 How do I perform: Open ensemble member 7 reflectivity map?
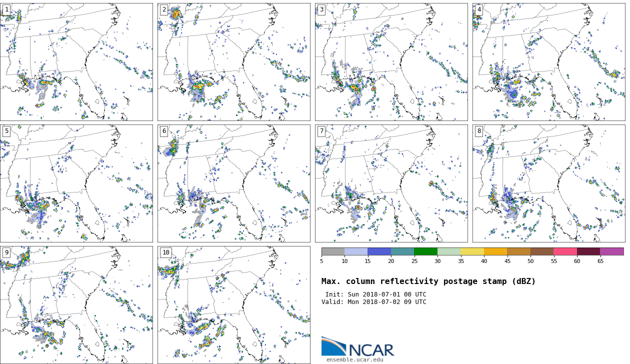391,183
